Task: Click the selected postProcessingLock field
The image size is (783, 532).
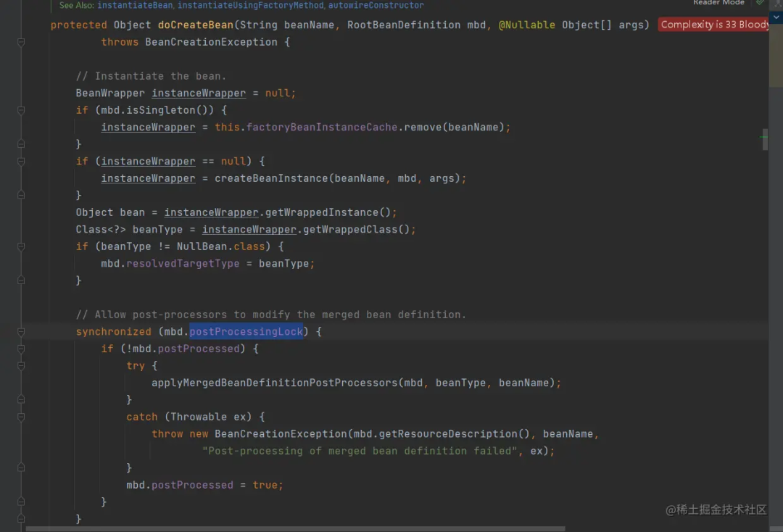Action: point(246,332)
